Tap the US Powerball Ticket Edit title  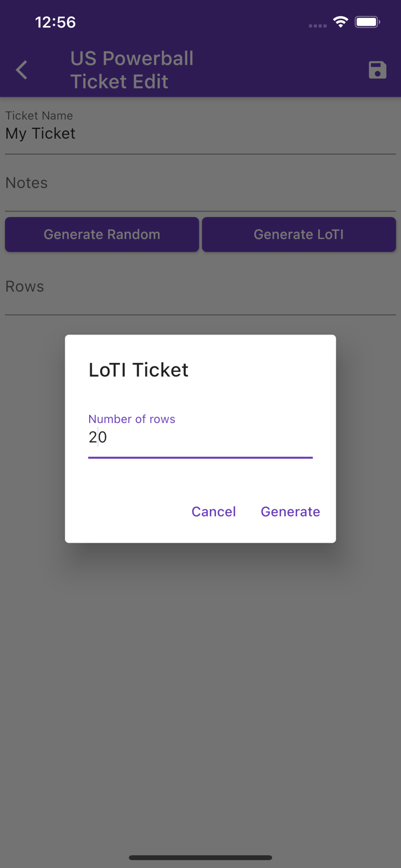coord(132,70)
